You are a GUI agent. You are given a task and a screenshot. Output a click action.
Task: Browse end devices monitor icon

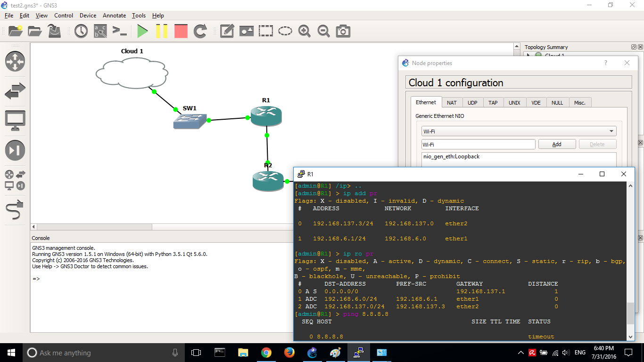[15, 121]
